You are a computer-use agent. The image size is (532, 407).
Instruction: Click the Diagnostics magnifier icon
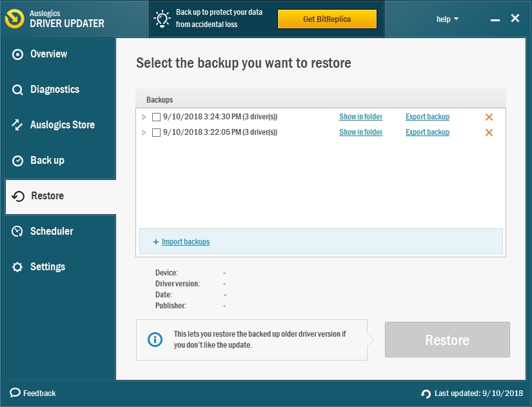pos(18,90)
